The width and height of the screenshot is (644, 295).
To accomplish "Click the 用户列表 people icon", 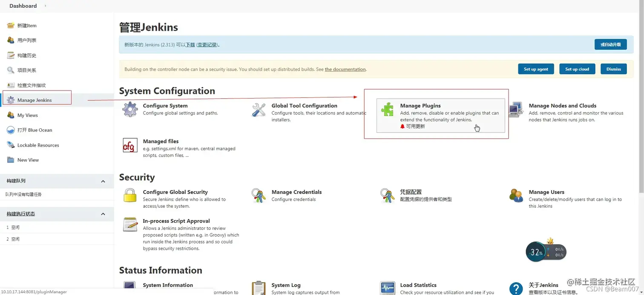I will pos(11,40).
